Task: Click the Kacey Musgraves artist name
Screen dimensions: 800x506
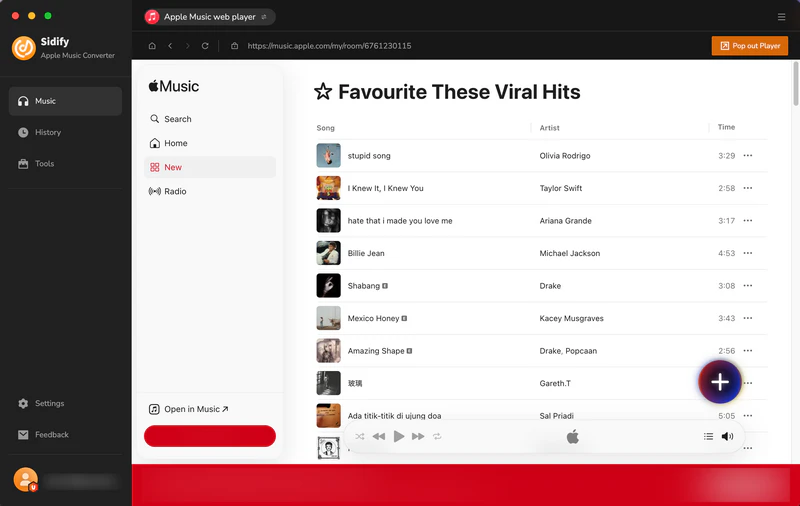Action: point(571,318)
